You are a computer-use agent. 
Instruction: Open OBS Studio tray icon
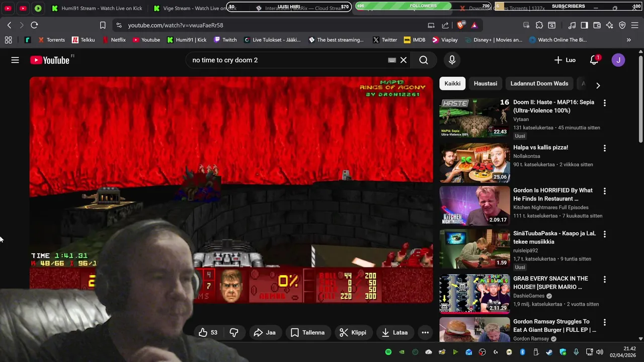(482, 352)
